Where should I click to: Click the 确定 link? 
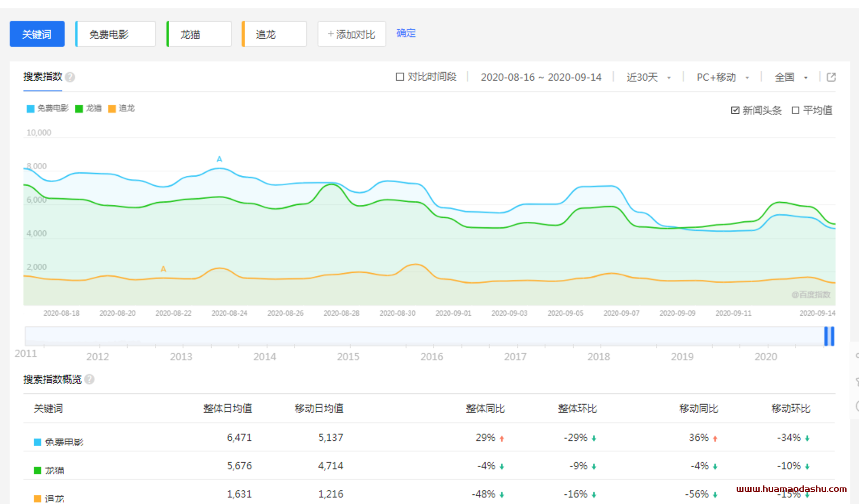coord(406,33)
